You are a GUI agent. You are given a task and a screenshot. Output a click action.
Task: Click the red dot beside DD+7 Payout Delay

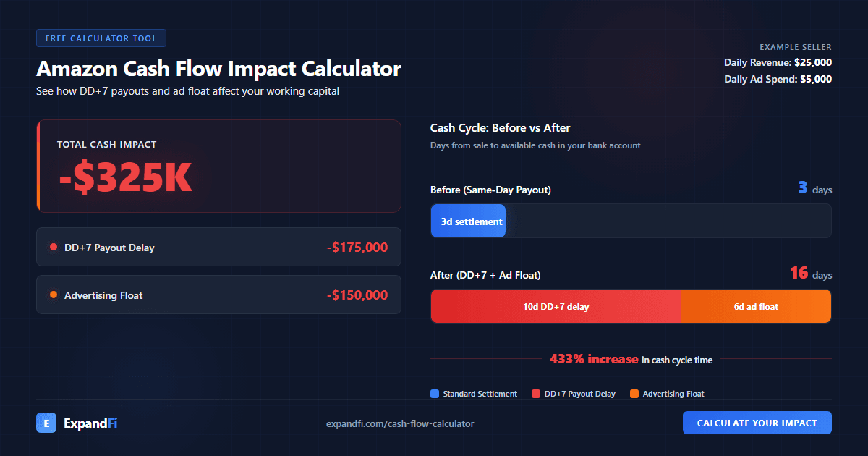(53, 246)
